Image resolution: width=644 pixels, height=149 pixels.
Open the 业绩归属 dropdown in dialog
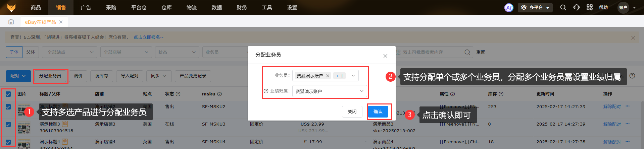coord(330,91)
